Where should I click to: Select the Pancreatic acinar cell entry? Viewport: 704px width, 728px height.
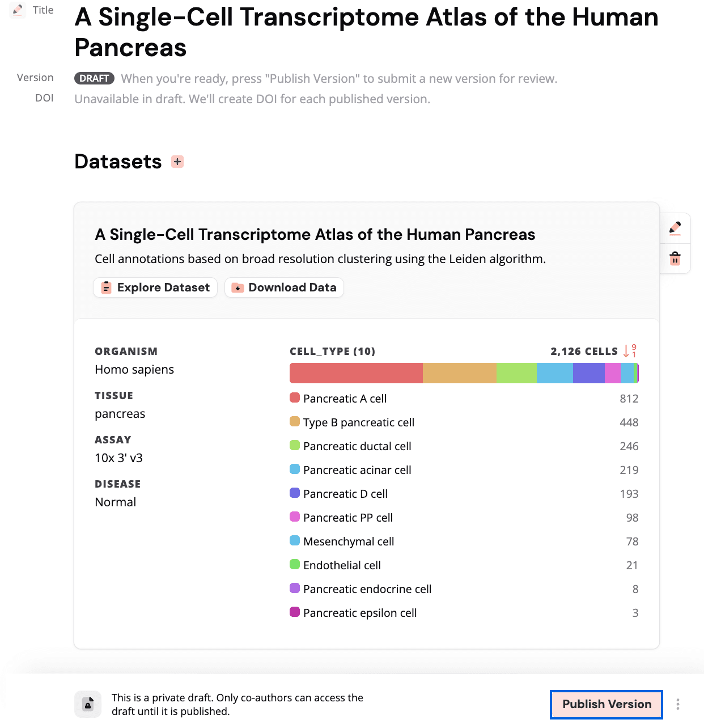pos(357,470)
